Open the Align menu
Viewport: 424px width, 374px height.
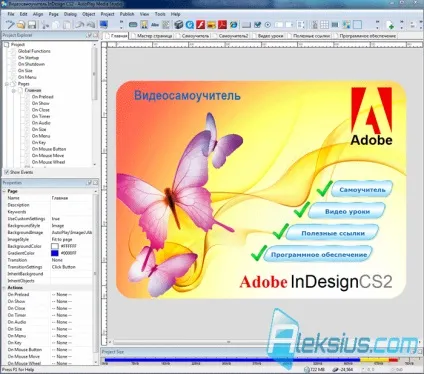coord(38,14)
